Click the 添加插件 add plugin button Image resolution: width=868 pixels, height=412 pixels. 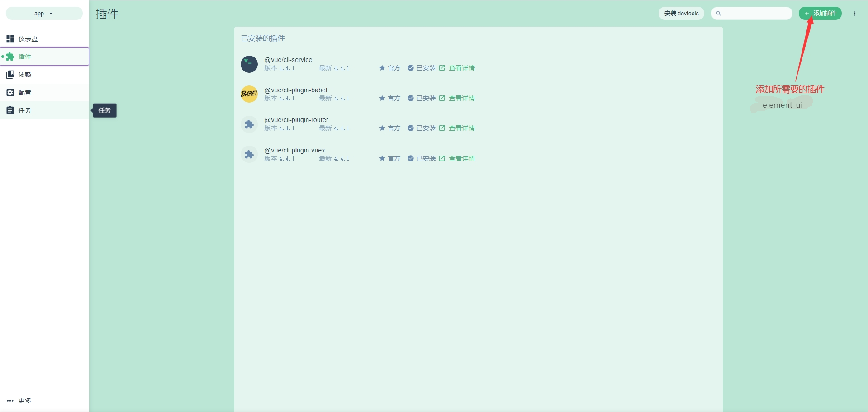click(x=820, y=14)
